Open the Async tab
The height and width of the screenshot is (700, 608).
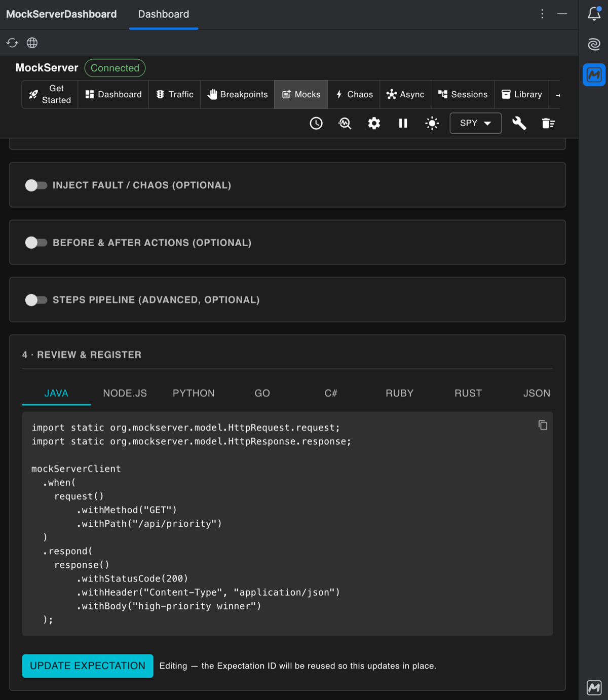click(x=405, y=94)
